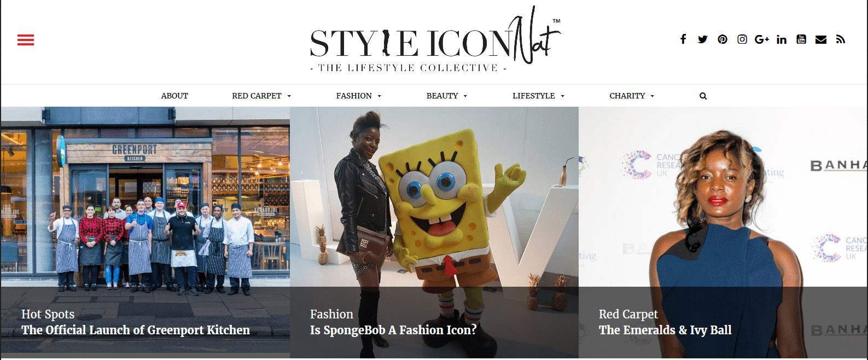The image size is (868, 360).
Task: Go to the About page
Action: tap(174, 96)
